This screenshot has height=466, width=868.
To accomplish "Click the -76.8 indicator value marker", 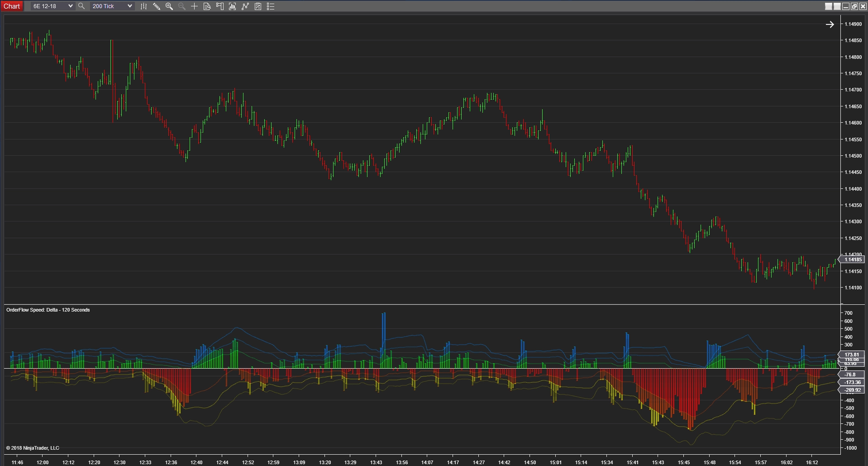I will [851, 375].
